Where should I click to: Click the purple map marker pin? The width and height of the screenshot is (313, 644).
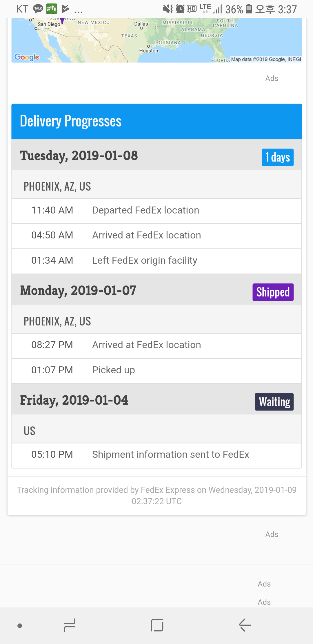pyautogui.click(x=62, y=21)
